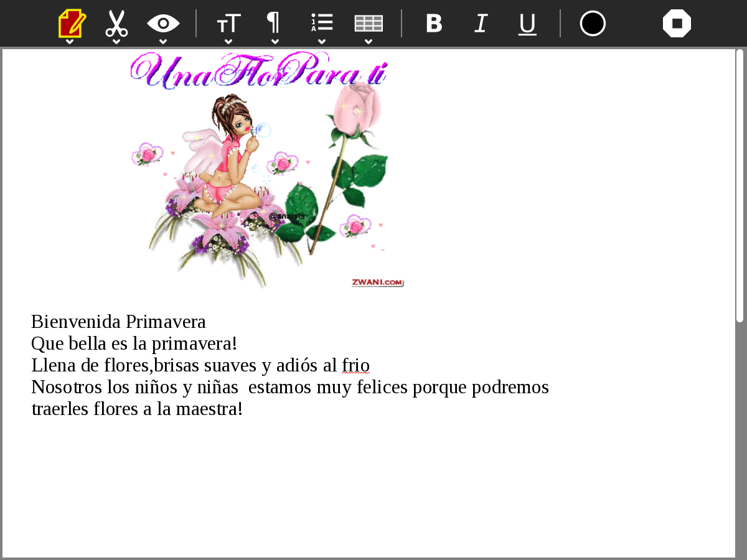Click the vertical scrollbar thumb
Image resolution: width=747 pixels, height=560 pixels.
pos(740,185)
